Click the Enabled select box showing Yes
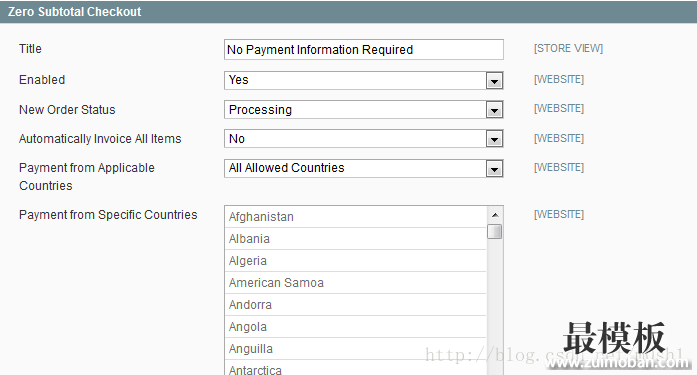The width and height of the screenshot is (697, 375). [x=364, y=80]
